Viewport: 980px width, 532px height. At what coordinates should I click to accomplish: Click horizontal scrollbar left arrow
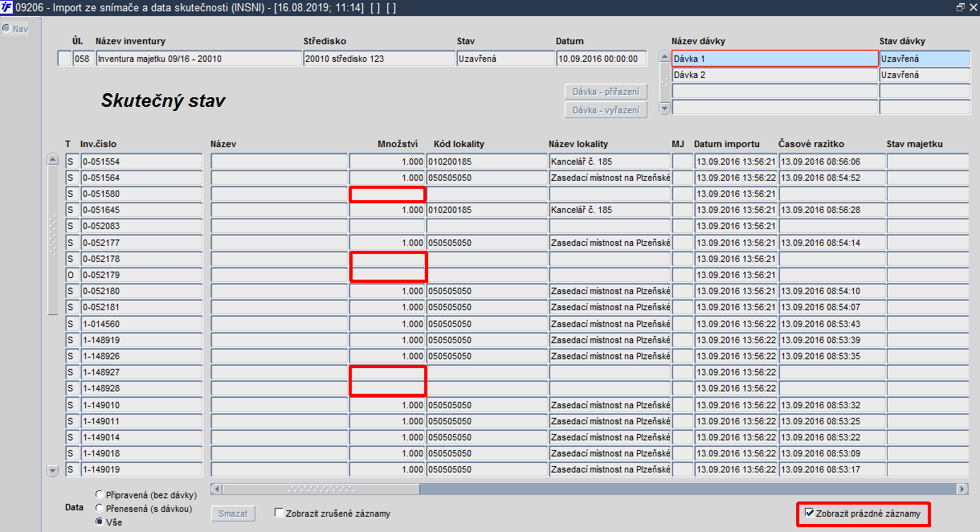215,489
